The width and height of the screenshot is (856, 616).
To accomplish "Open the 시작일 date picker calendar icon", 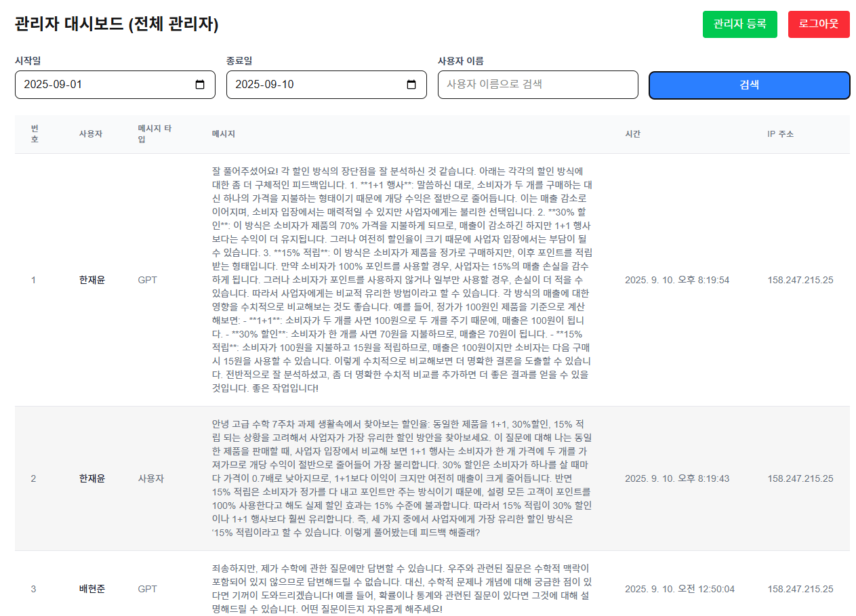I will point(201,84).
